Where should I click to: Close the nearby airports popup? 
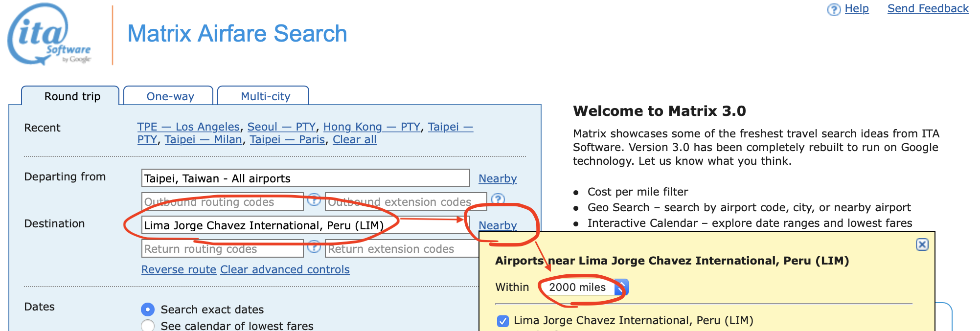coord(922,244)
